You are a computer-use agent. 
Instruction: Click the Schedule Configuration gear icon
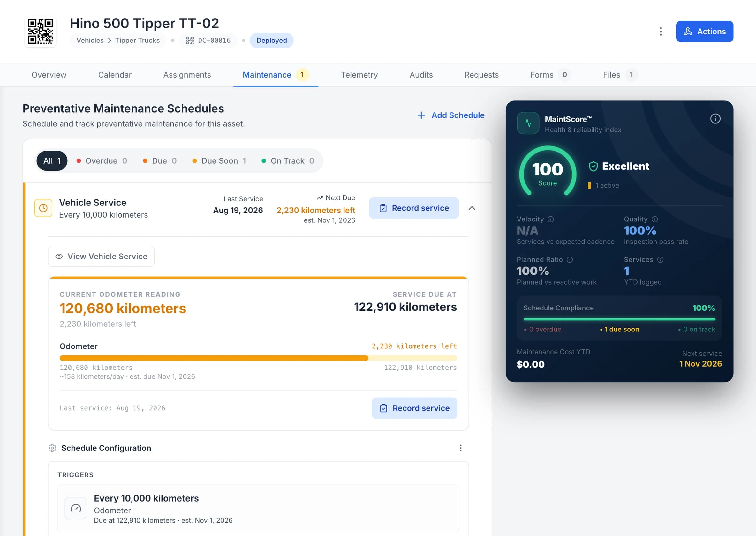(52, 448)
